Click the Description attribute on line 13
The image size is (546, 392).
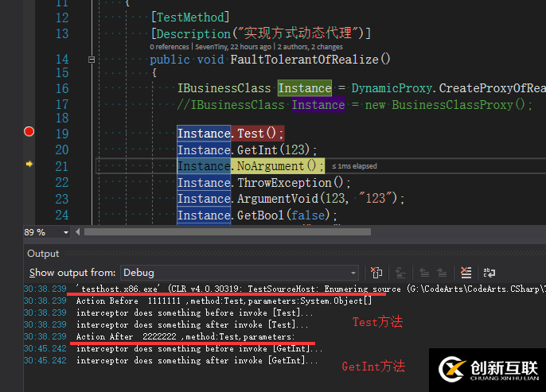(x=193, y=33)
